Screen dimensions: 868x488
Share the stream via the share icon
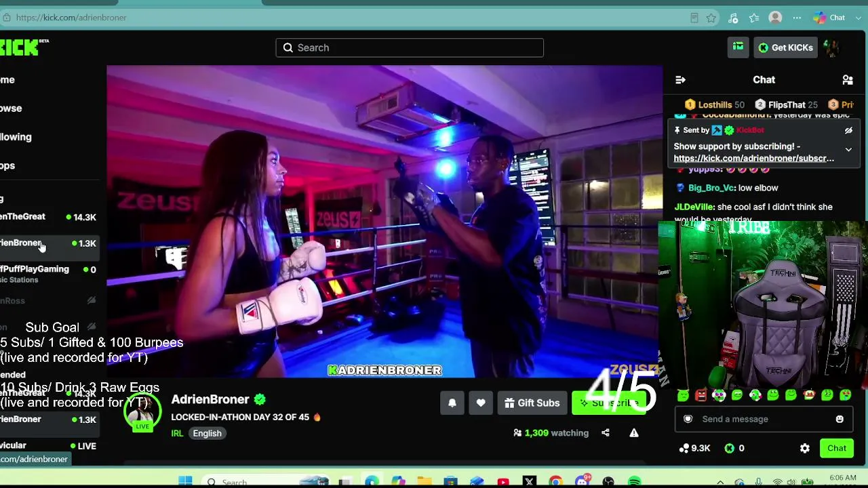pos(606,433)
